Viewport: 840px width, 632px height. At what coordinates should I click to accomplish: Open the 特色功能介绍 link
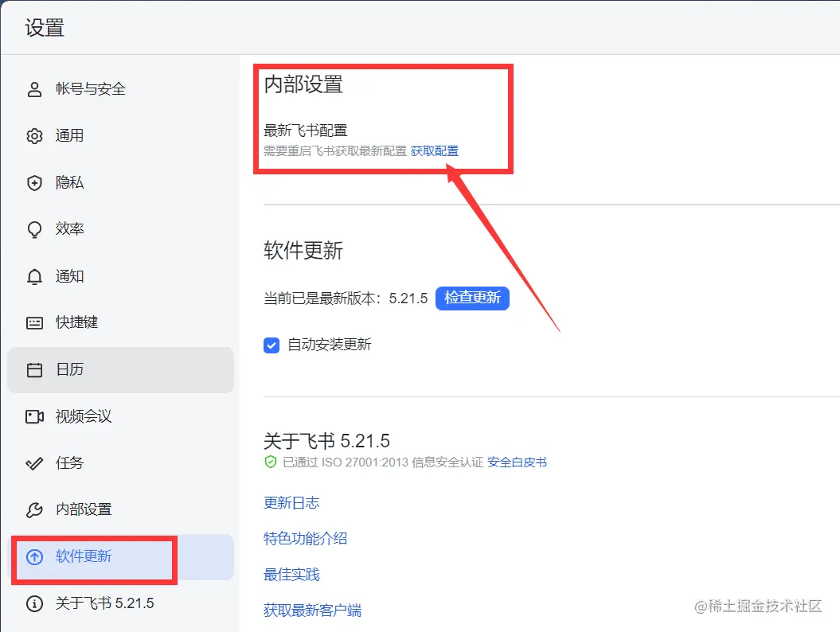click(x=306, y=539)
